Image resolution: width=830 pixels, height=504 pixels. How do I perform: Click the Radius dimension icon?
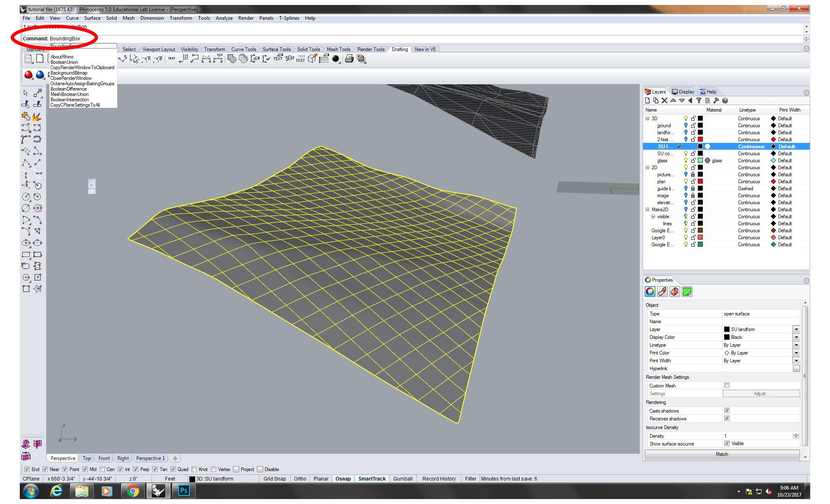tap(146, 59)
